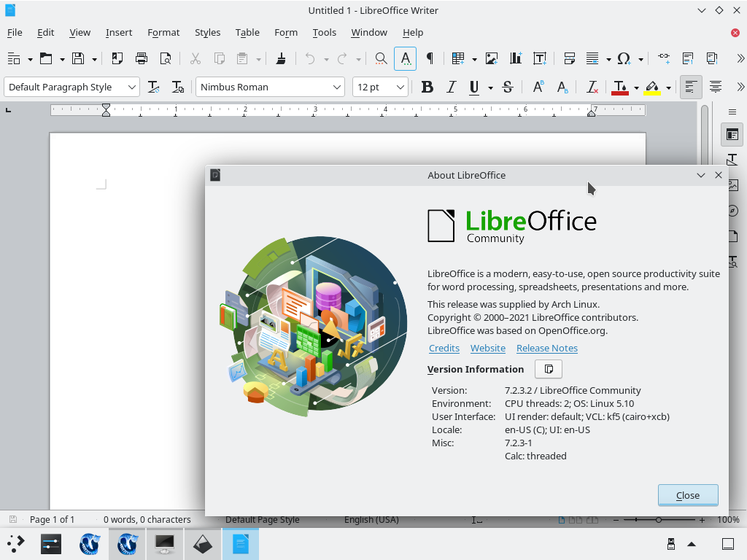Open the Insert menu
The width and height of the screenshot is (747, 560).
point(119,32)
